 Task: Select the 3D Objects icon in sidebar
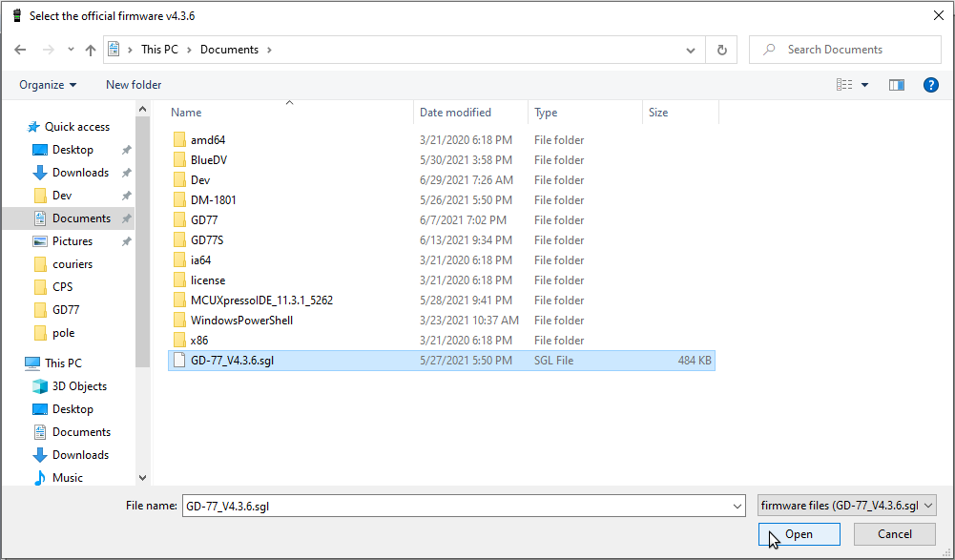click(40, 386)
